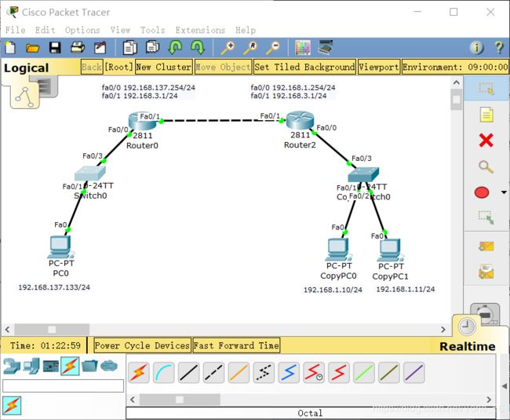510x420 pixels.
Task: Reset zoom with the R magnifier
Action: 251,48
